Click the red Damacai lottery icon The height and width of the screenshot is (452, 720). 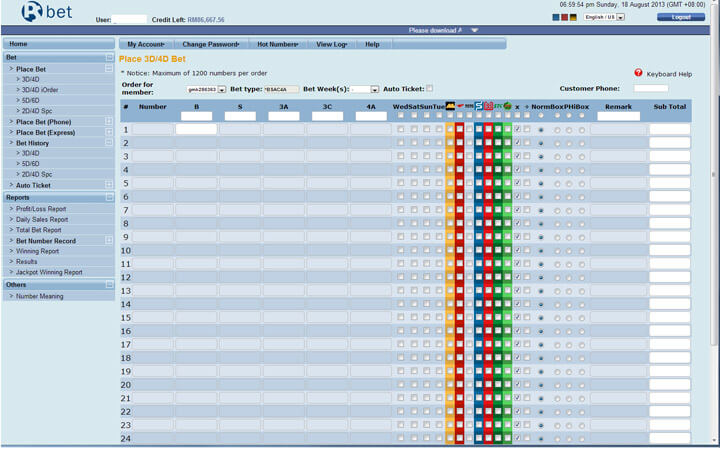coord(489,105)
